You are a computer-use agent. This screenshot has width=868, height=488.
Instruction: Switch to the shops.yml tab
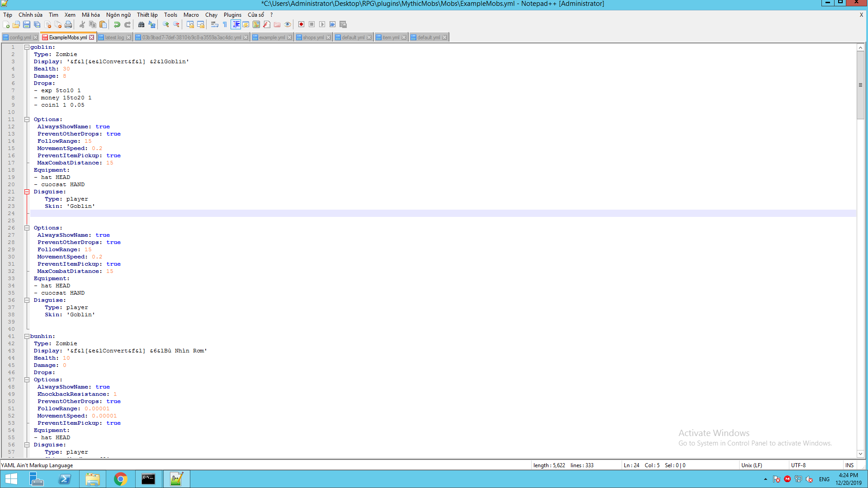(x=313, y=38)
